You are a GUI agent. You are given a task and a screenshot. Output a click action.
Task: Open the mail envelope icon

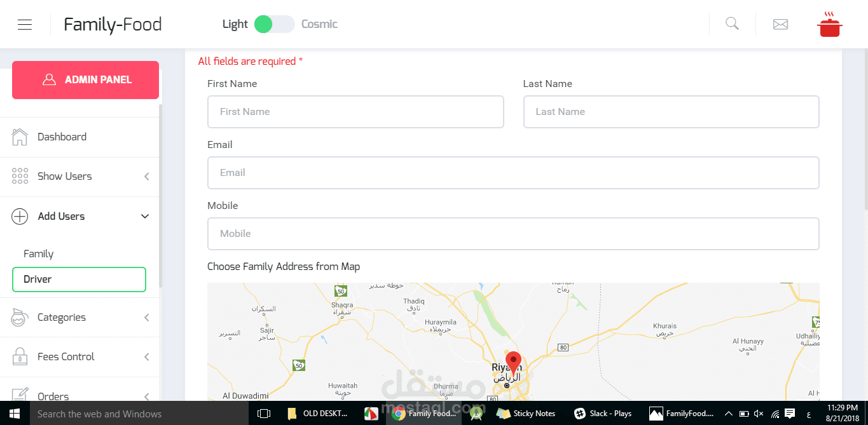[x=780, y=25]
